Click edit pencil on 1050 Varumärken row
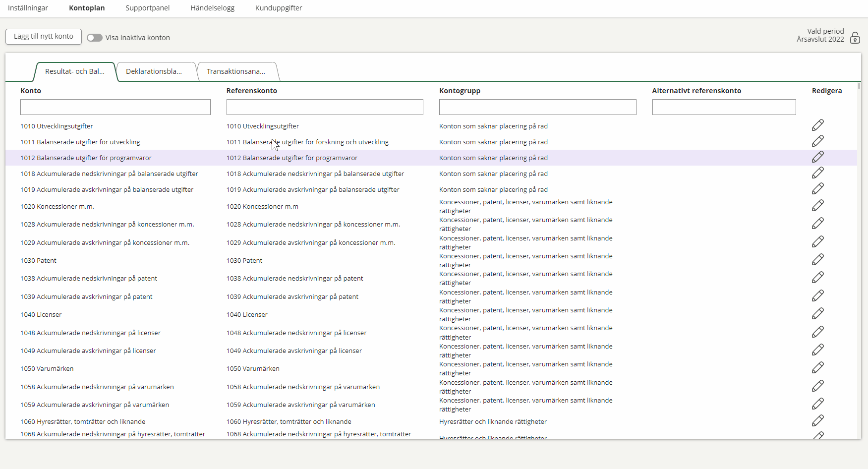868x469 pixels. coord(817,368)
